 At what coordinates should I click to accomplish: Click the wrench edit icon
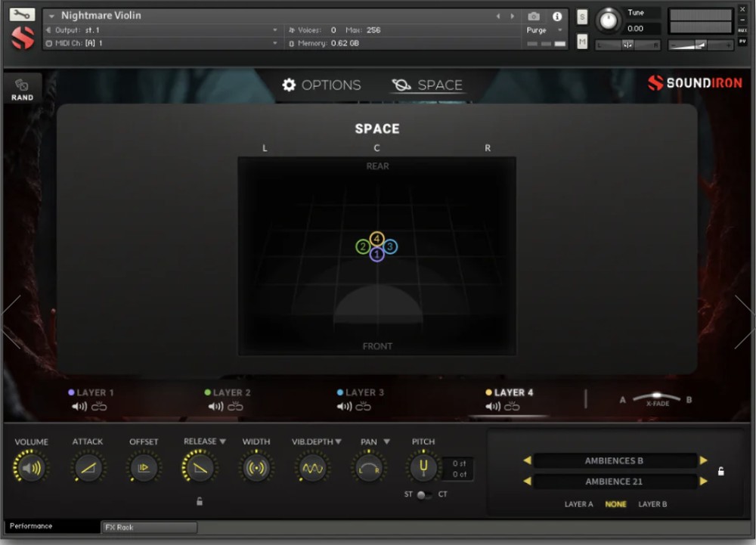[23, 14]
